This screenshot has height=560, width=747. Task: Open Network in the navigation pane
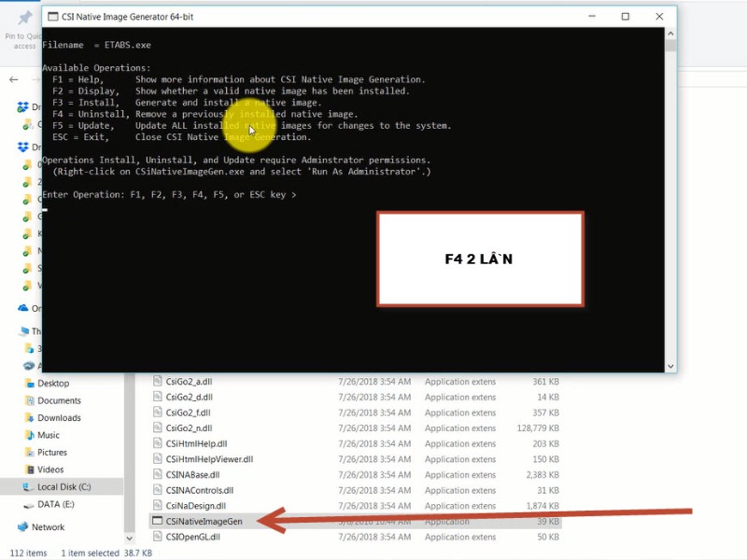click(x=48, y=526)
